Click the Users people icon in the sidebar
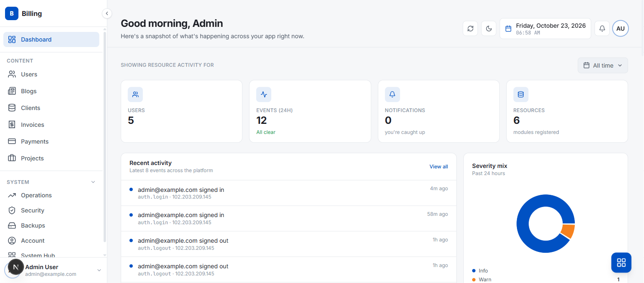 click(12, 74)
